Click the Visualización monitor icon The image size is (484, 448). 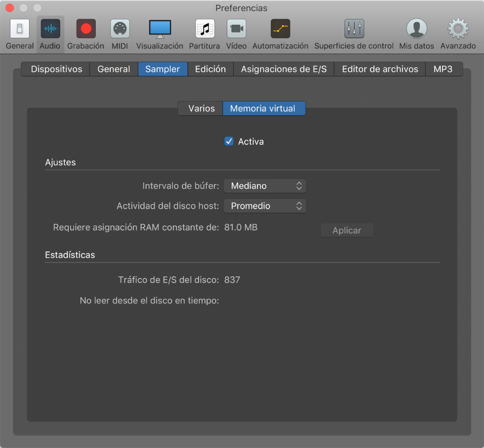coord(159,29)
